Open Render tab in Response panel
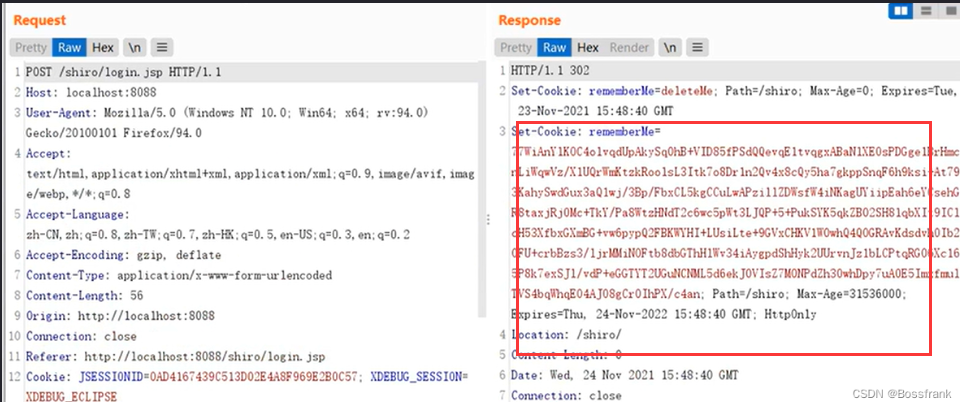This screenshot has height=402, width=960. [629, 47]
